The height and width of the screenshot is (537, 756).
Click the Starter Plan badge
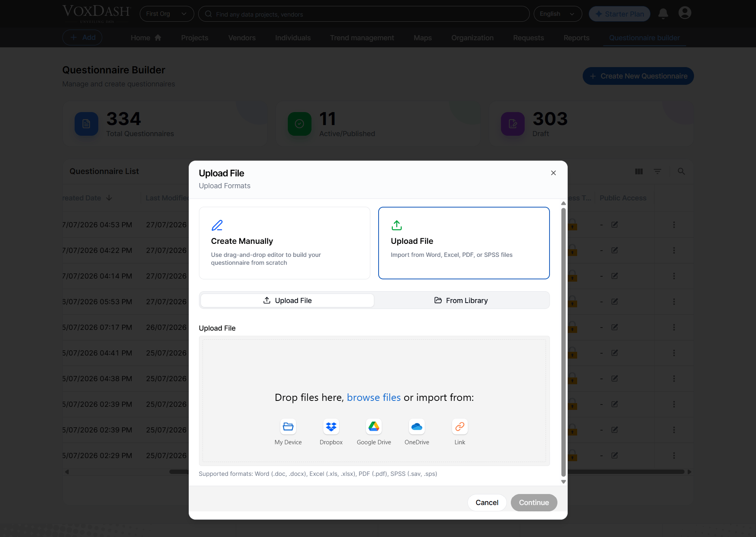619,14
